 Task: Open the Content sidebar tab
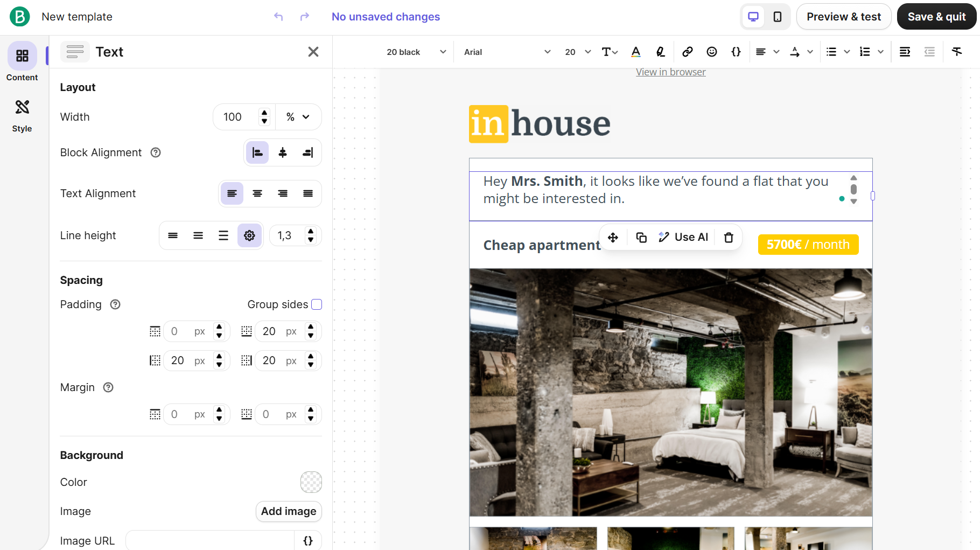(x=22, y=62)
